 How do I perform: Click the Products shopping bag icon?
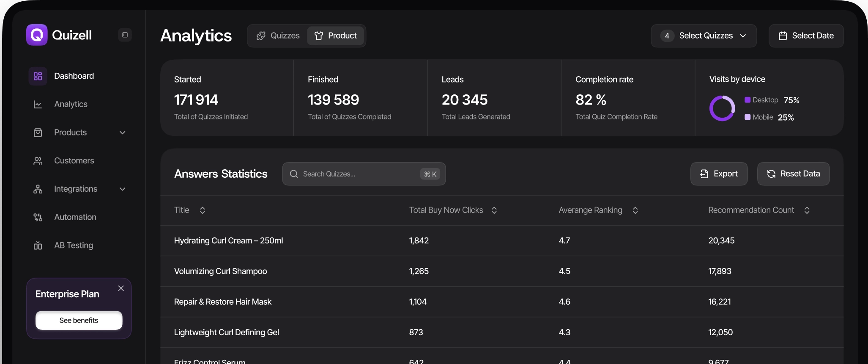38,132
